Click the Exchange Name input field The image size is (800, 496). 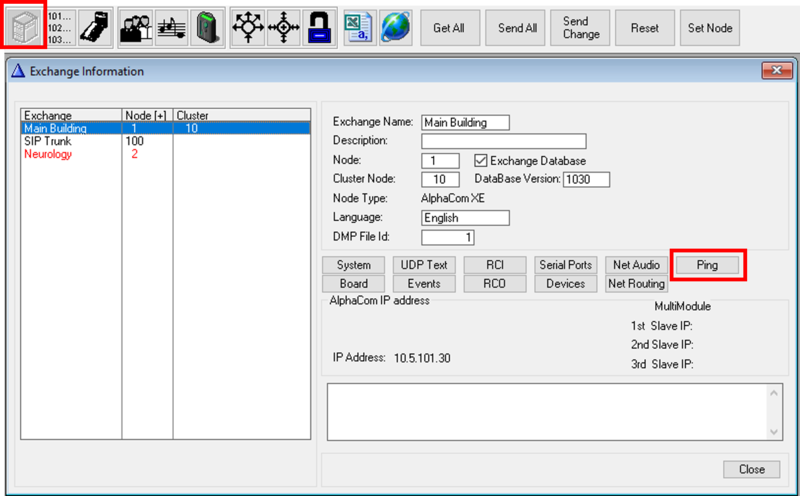click(x=465, y=122)
